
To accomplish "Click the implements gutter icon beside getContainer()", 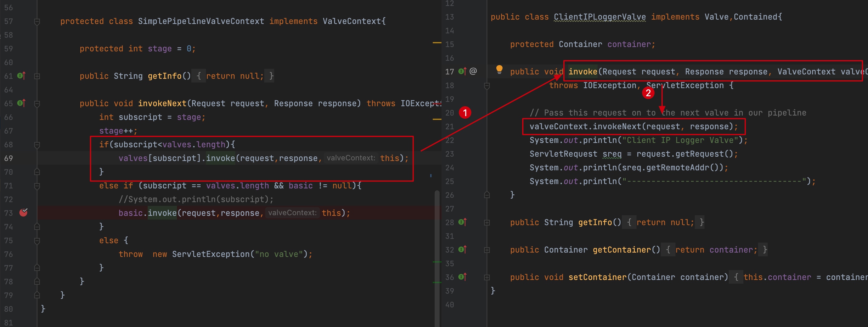I will coord(462,249).
